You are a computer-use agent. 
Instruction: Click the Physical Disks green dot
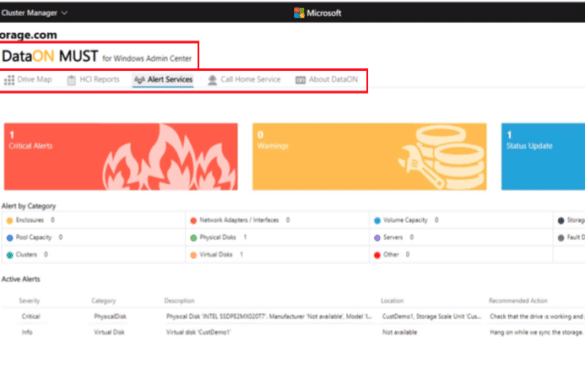click(193, 238)
